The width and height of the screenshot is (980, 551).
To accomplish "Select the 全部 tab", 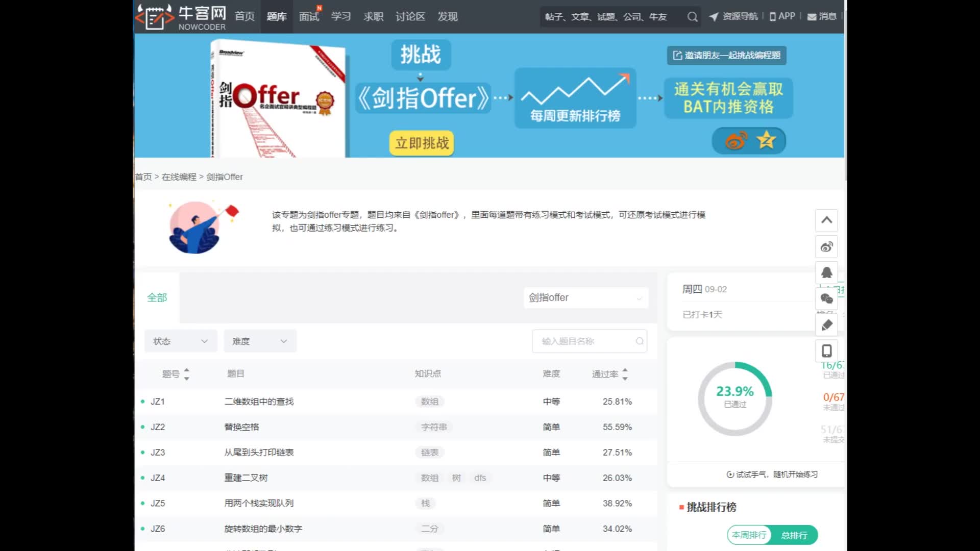I will click(157, 298).
